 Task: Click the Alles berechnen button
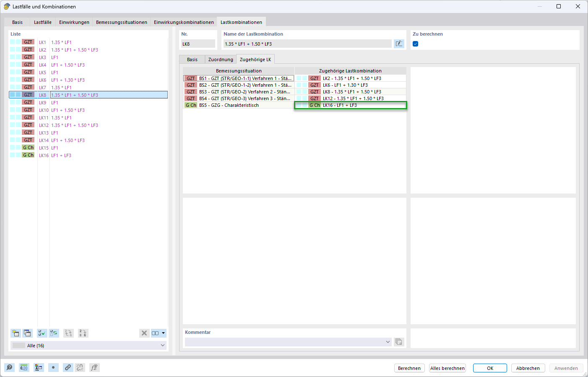[x=448, y=368]
